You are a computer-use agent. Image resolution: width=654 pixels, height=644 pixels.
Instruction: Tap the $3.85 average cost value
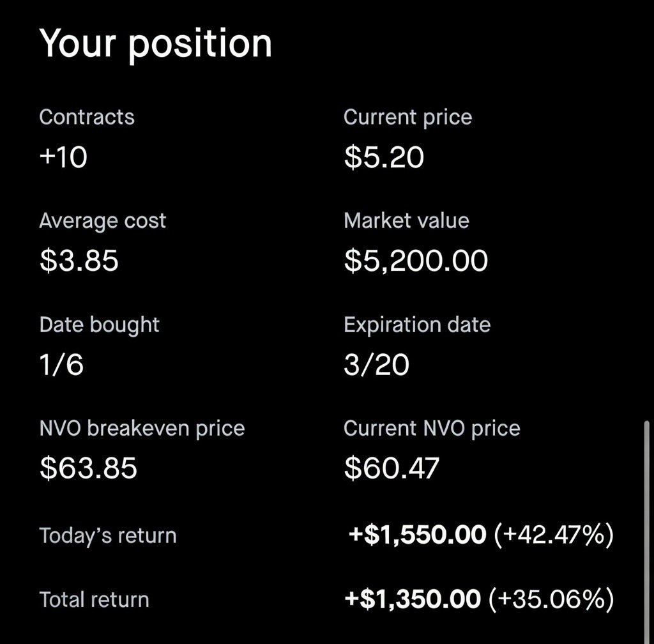click(x=79, y=261)
